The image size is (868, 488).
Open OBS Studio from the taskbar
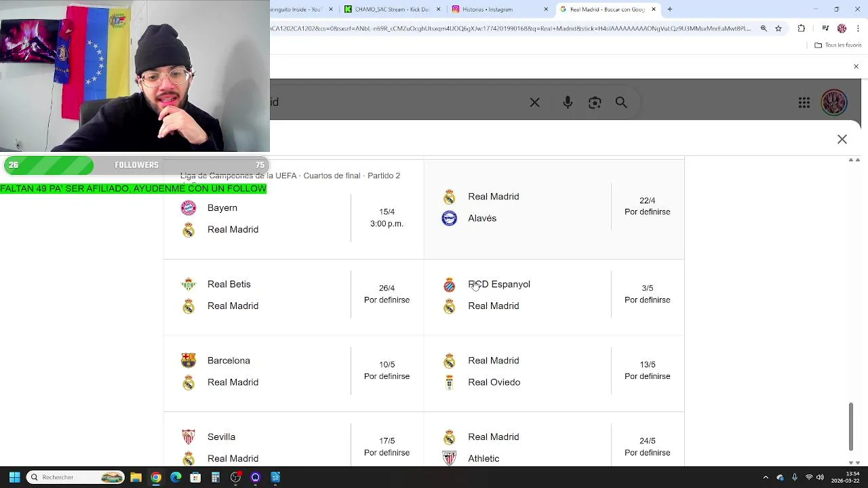tap(235, 477)
